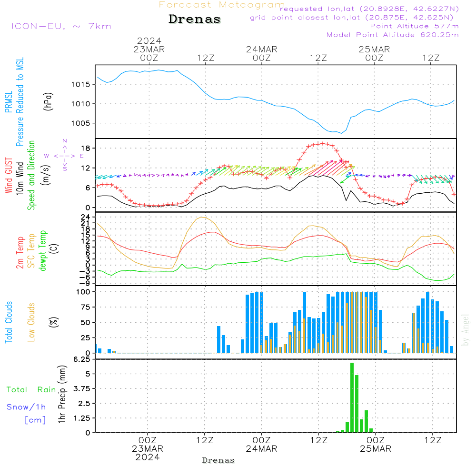Viewport: 476px width, 476px height.
Task: Click the 1005 hPa tick label
Action: [81, 123]
